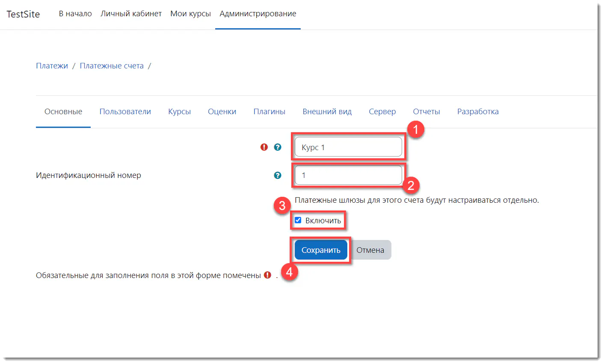Navigate to В начало

(75, 14)
